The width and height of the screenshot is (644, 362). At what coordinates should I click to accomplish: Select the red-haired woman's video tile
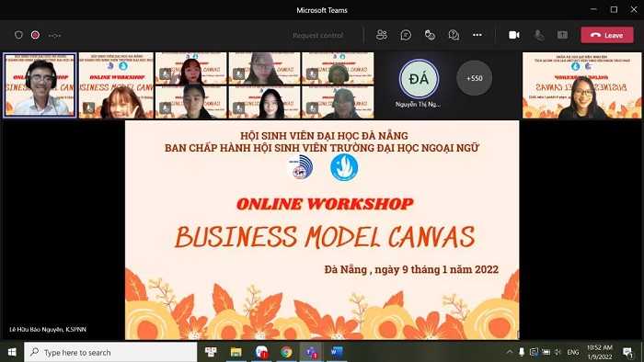pos(191,69)
